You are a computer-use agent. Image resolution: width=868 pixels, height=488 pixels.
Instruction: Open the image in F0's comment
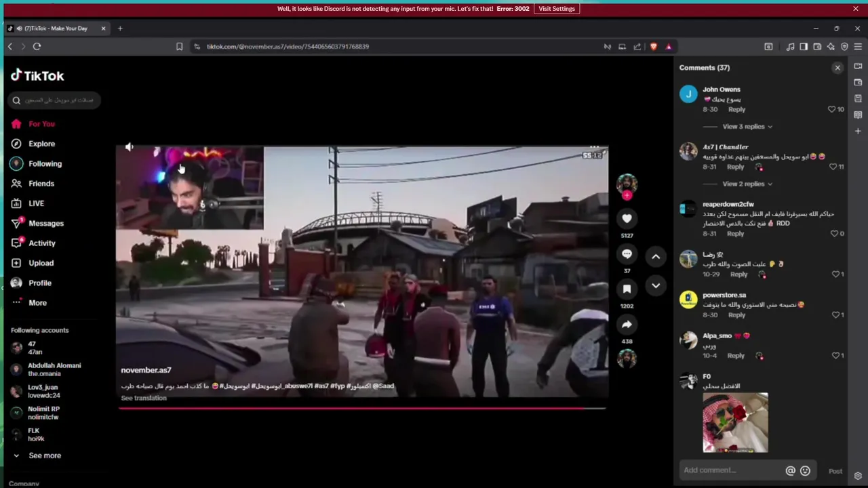[x=735, y=422]
